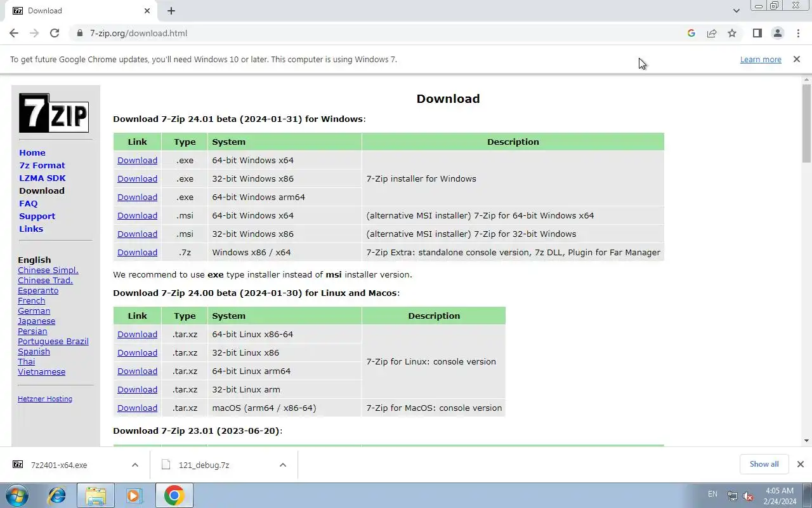Viewport: 812px width, 508px height.
Task: Switch language to Portuguese Brazil
Action: pos(53,341)
